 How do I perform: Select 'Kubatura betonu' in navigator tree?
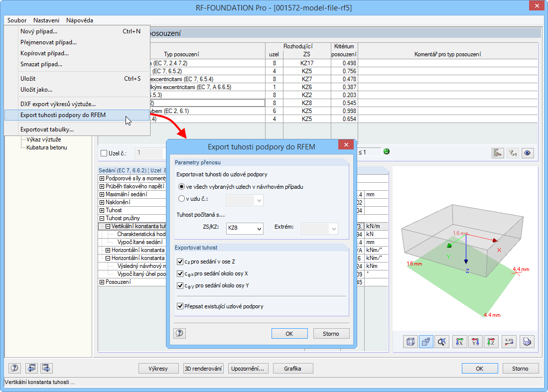click(x=46, y=147)
